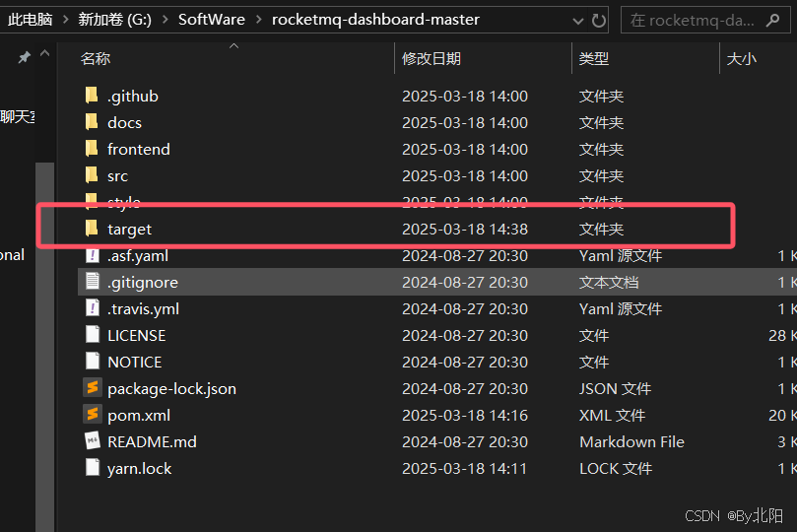Viewport: 797px width, 532px height.
Task: Select .asf.yaml file name
Action: click(x=138, y=255)
